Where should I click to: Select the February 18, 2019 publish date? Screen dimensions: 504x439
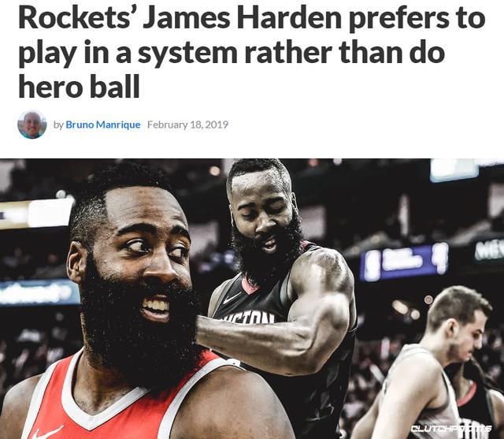click(x=187, y=125)
